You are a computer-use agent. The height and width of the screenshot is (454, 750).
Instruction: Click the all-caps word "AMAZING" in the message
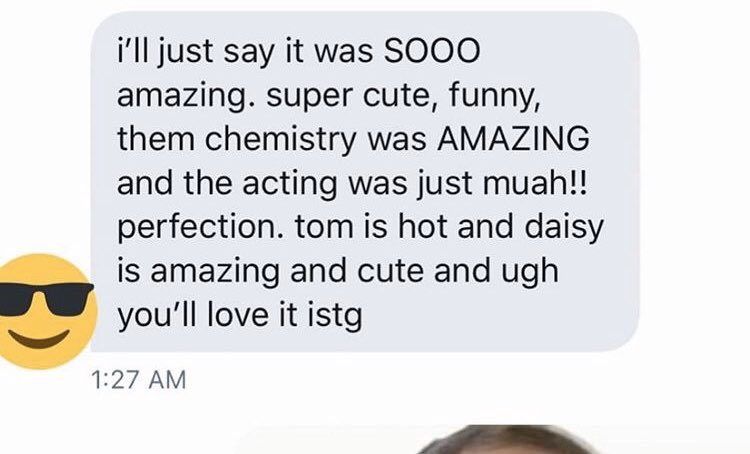tap(513, 139)
